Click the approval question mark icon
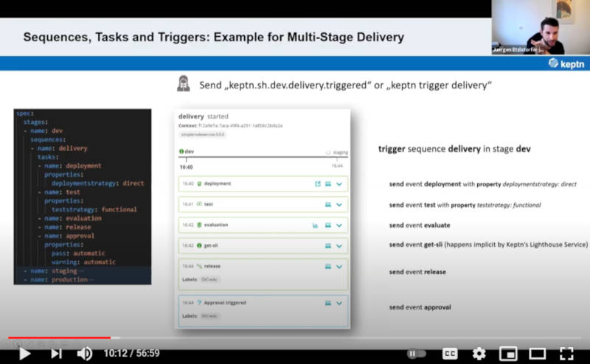Image resolution: width=590 pixels, height=364 pixels. (199, 303)
